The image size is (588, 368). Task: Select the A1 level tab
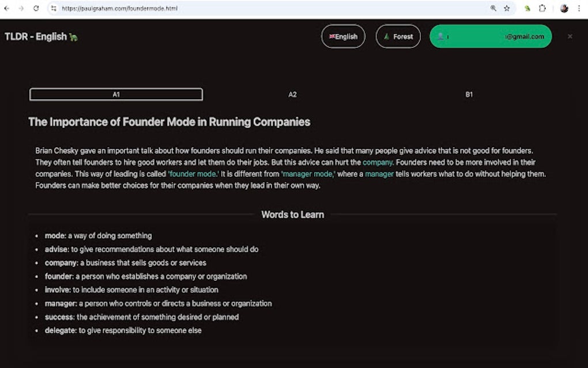pyautogui.click(x=116, y=95)
